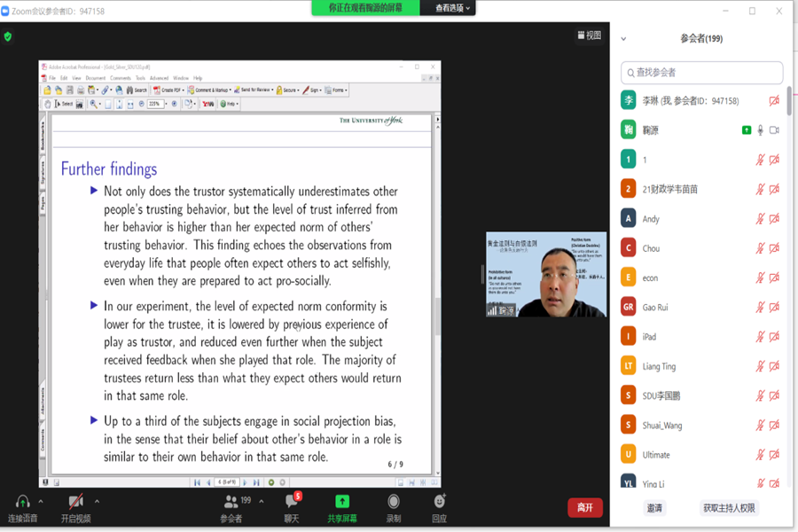The height and width of the screenshot is (532, 798).
Task: Open the Document menu in Acrobat
Action: pyautogui.click(x=95, y=78)
